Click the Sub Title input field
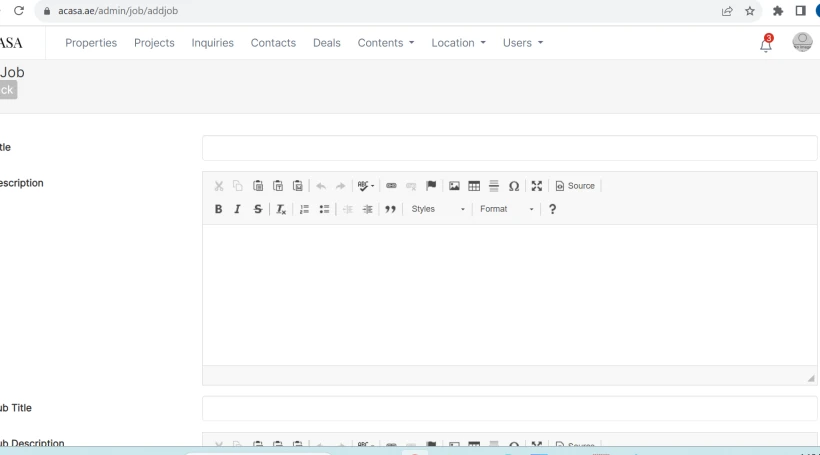 [509, 408]
